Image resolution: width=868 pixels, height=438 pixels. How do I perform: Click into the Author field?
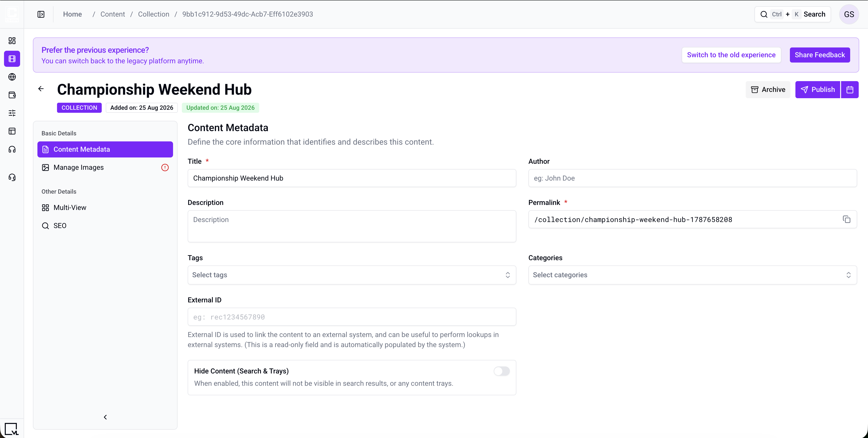click(692, 178)
